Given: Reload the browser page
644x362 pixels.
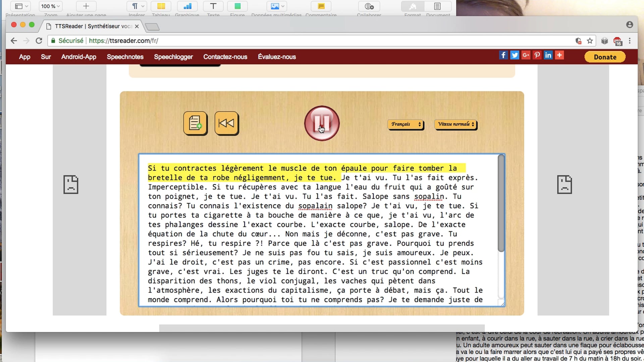Looking at the screenshot, I should point(39,41).
